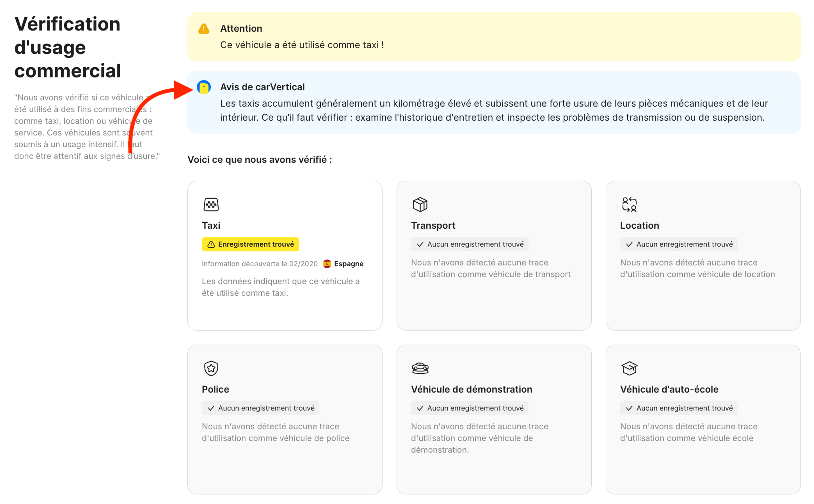Click the demonstration vehicle car icon

tap(420, 368)
